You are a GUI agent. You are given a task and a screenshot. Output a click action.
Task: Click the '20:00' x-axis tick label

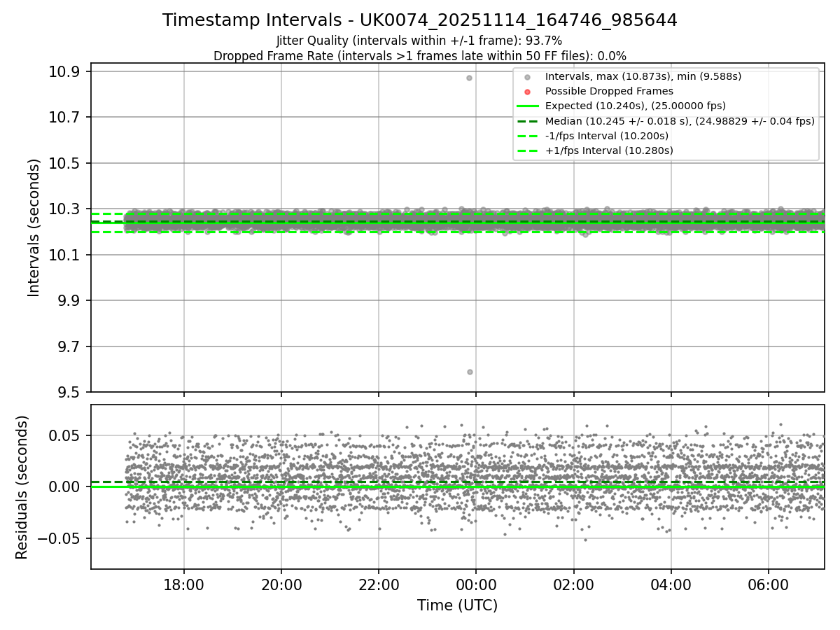[x=281, y=584]
